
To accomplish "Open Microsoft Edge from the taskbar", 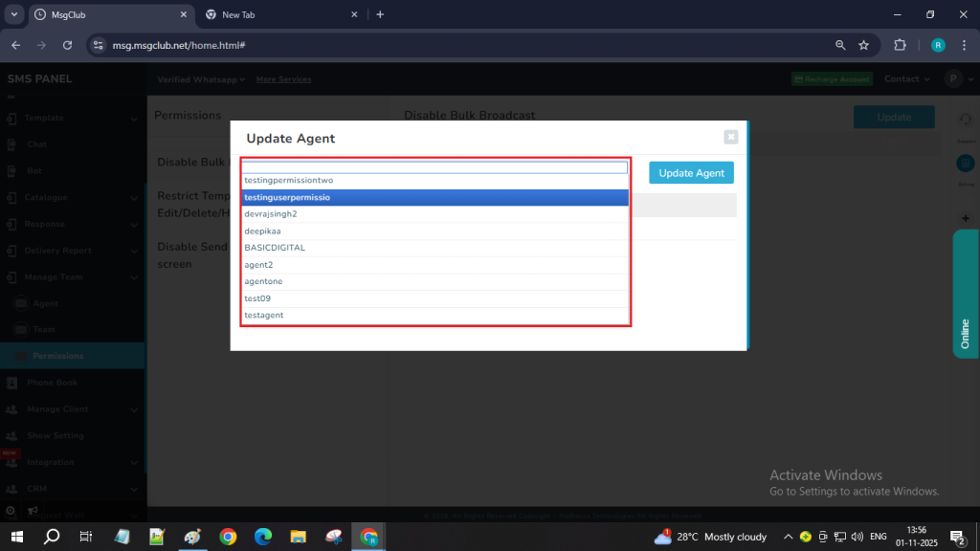I will (262, 537).
